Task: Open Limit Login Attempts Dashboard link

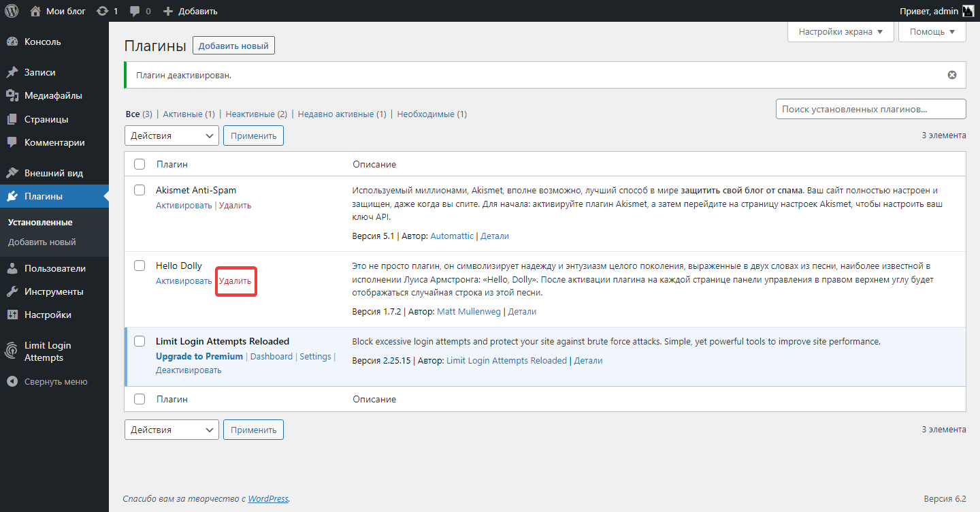Action: [x=272, y=356]
